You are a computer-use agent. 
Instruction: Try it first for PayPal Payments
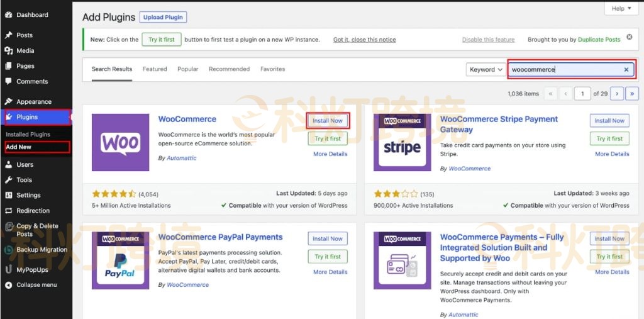[328, 257]
